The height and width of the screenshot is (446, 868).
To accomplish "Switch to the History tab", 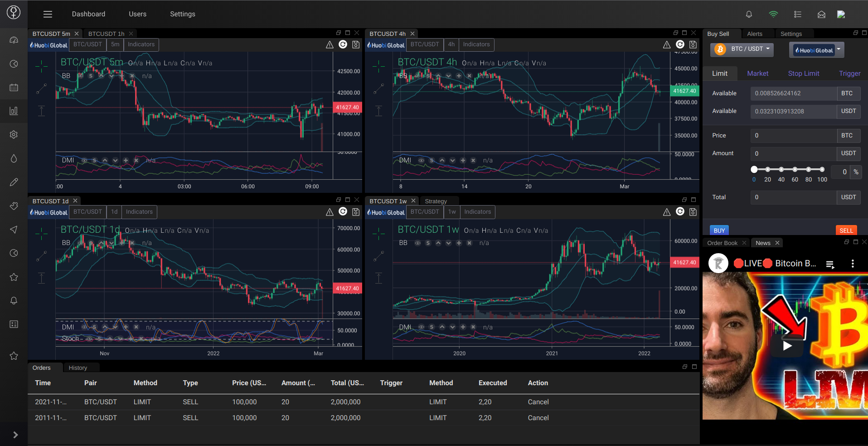I will (78, 368).
